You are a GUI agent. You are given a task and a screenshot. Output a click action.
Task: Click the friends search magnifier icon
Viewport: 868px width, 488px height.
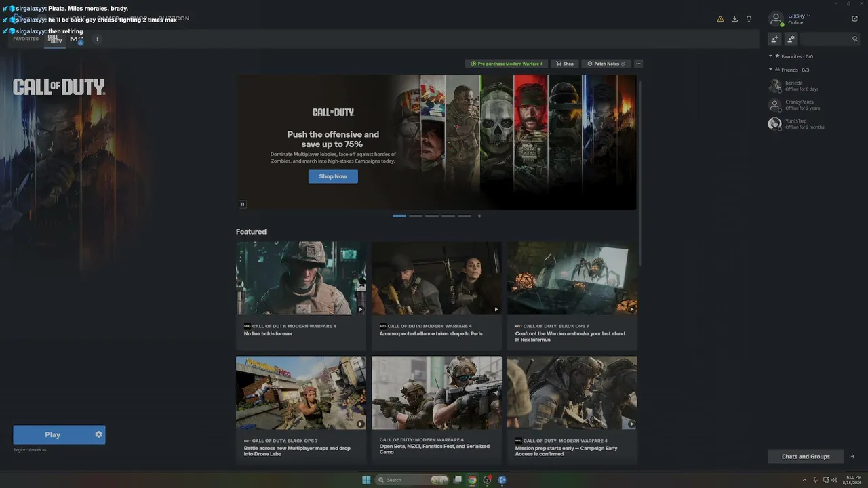855,39
